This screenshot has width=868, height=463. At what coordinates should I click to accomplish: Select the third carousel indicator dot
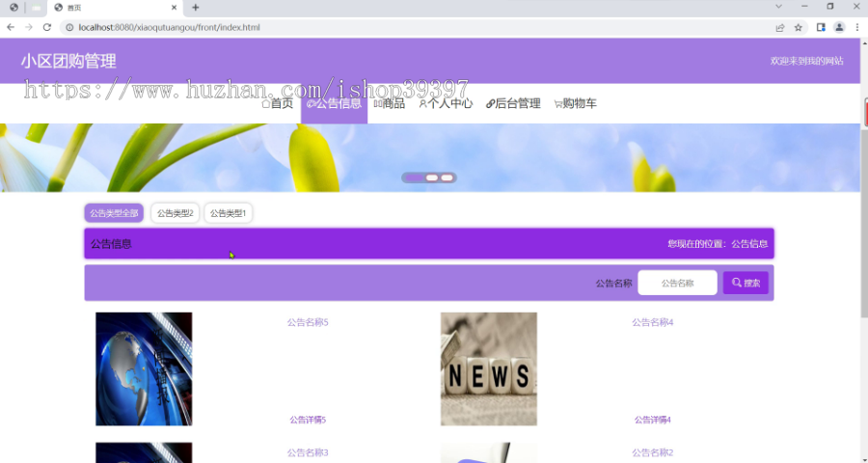click(447, 177)
